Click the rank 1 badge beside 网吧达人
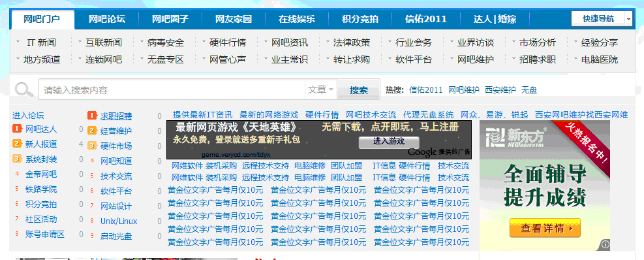This screenshot has width=644, height=260. 17,129
